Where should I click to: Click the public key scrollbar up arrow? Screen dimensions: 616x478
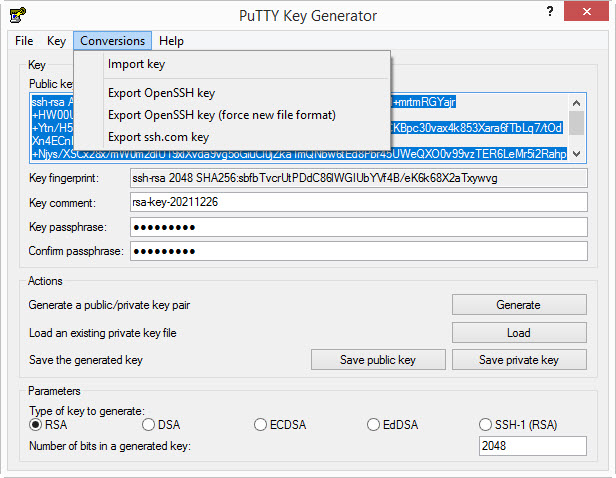(576, 103)
